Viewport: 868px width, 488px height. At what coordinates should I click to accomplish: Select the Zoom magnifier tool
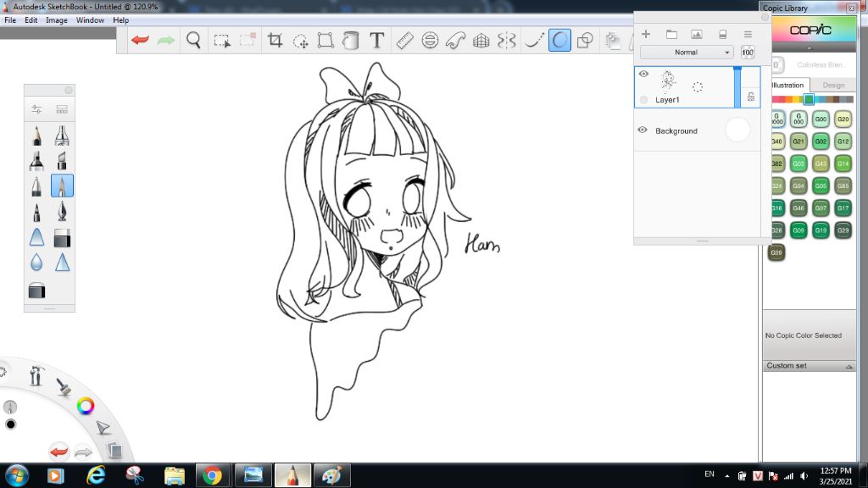(193, 40)
